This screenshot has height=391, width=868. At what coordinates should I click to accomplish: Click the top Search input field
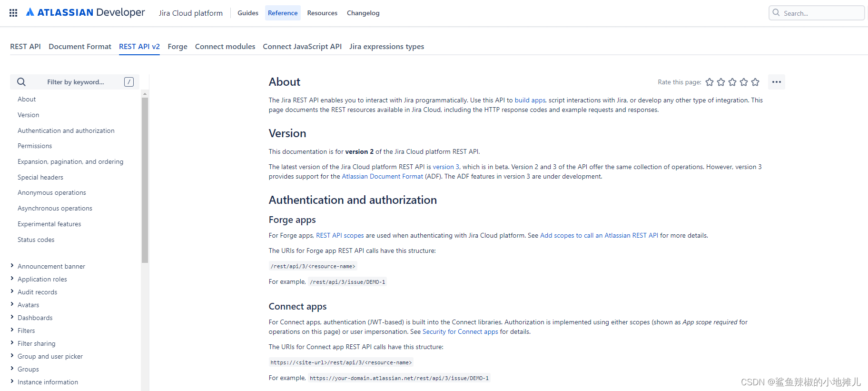point(817,13)
